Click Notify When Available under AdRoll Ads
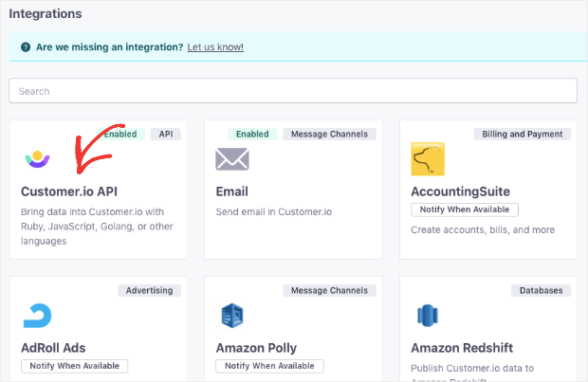588x382 pixels. [x=74, y=366]
